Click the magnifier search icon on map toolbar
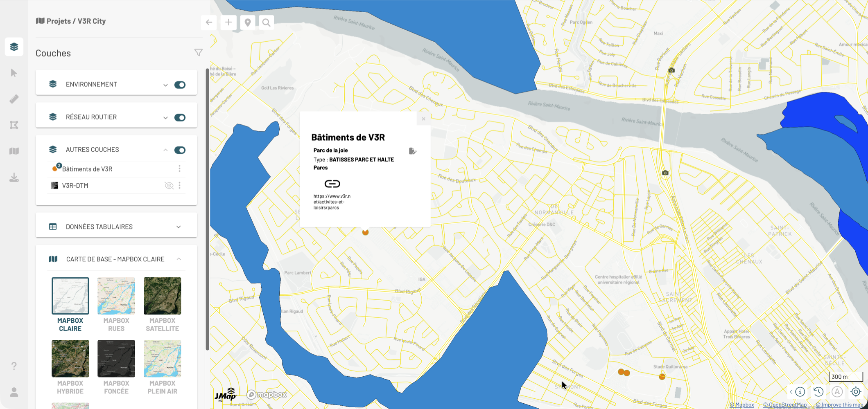The image size is (868, 409). click(266, 22)
